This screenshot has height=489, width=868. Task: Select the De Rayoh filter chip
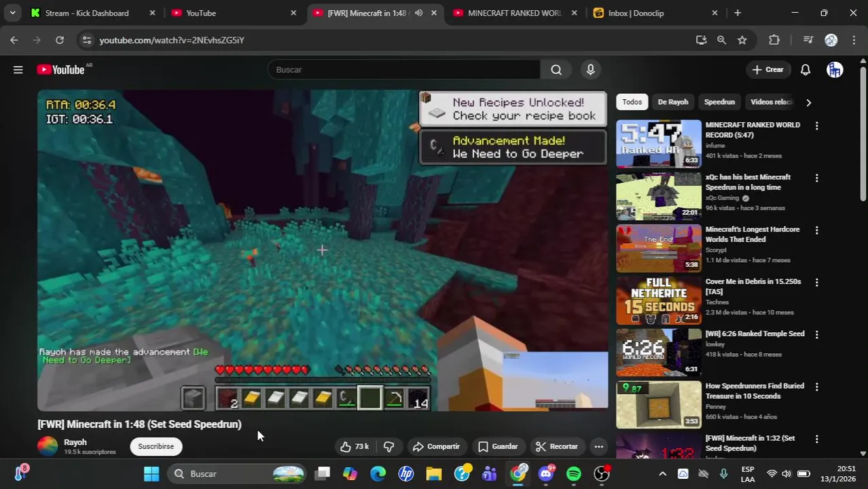point(672,102)
